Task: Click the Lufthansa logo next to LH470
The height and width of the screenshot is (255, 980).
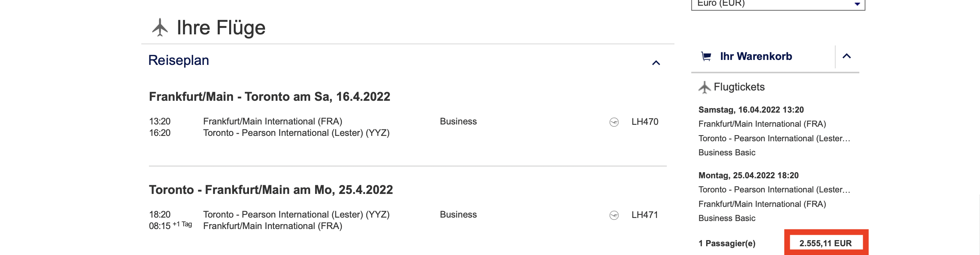Action: (x=614, y=122)
